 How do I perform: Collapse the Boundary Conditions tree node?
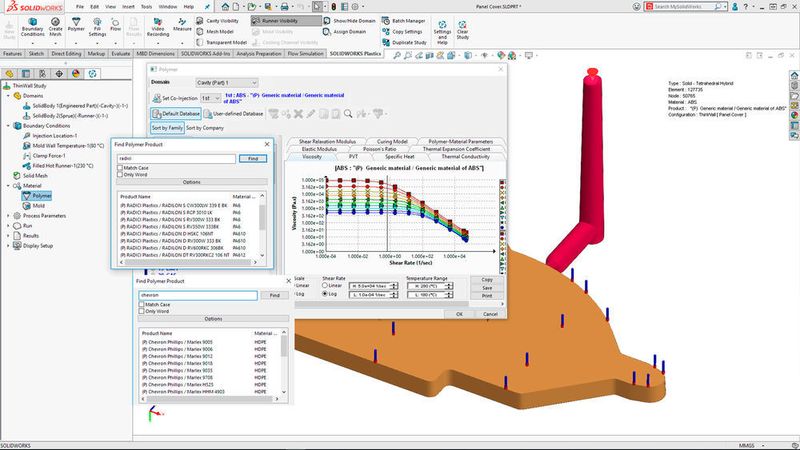[8, 126]
